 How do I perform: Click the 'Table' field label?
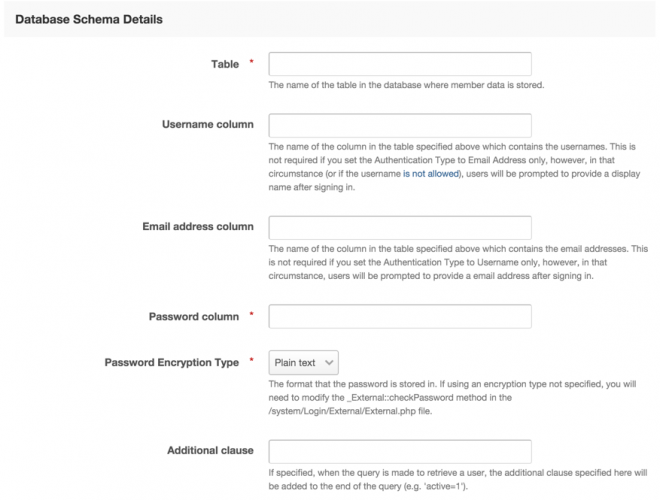225,64
